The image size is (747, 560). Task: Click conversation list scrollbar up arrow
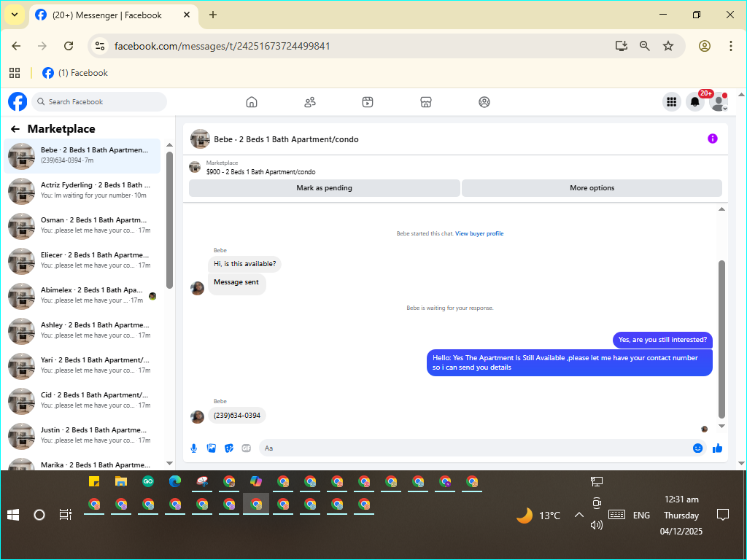click(169, 145)
